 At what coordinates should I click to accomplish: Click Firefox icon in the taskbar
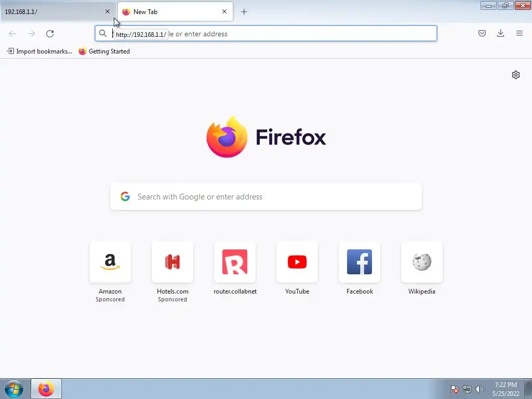[46, 389]
